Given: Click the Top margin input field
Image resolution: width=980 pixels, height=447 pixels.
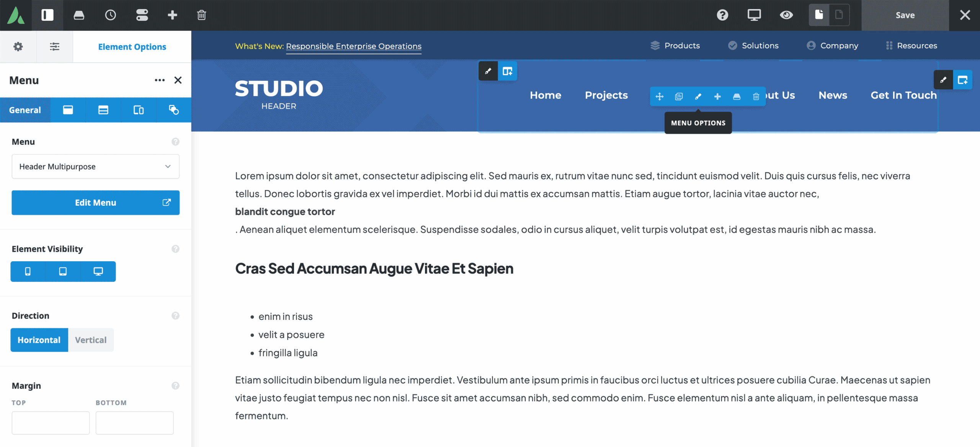Looking at the screenshot, I should click(50, 422).
